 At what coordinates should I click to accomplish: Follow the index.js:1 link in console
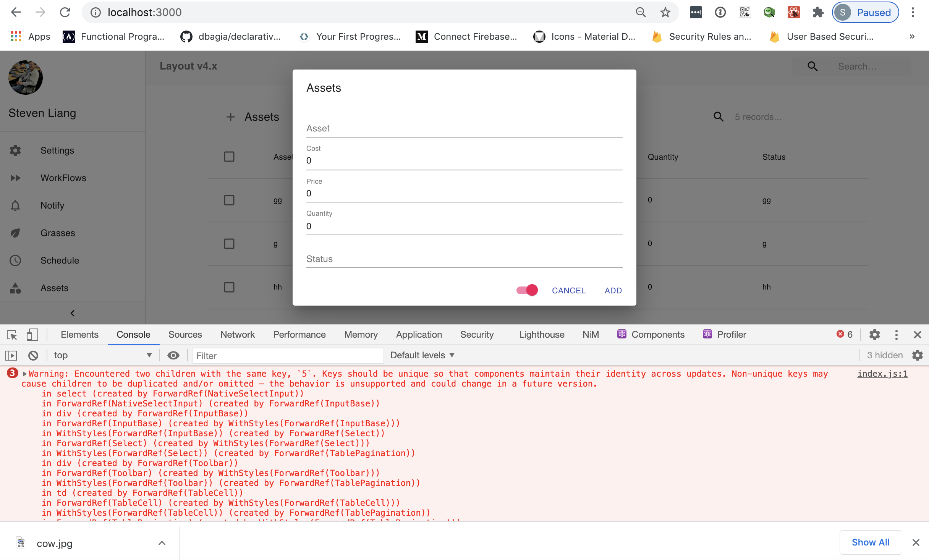882,374
